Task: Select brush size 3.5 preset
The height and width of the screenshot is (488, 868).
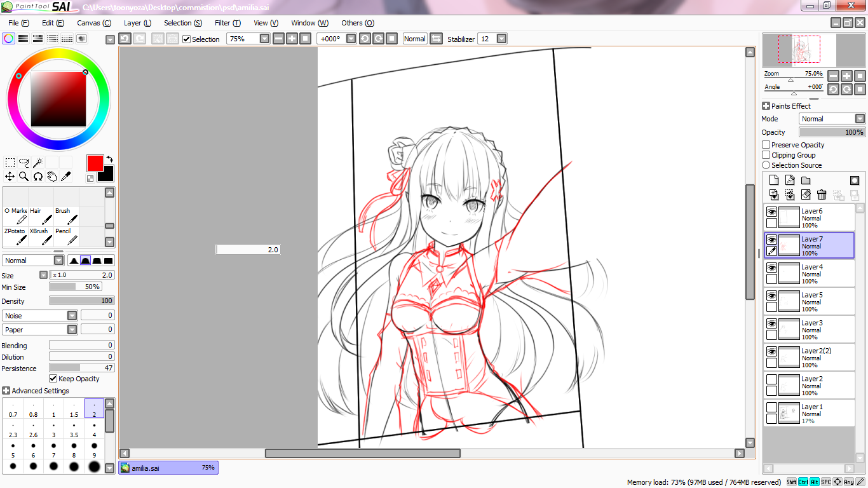Action: point(74,430)
